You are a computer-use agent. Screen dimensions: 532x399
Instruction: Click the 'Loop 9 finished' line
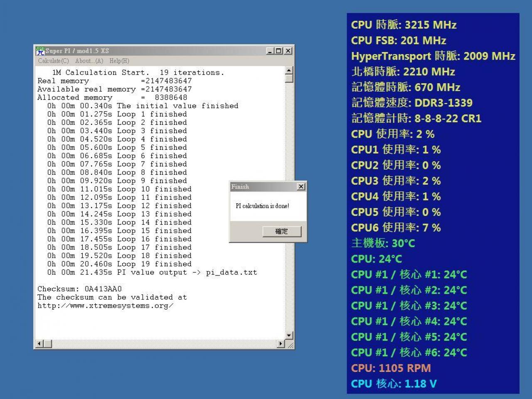pos(117,181)
